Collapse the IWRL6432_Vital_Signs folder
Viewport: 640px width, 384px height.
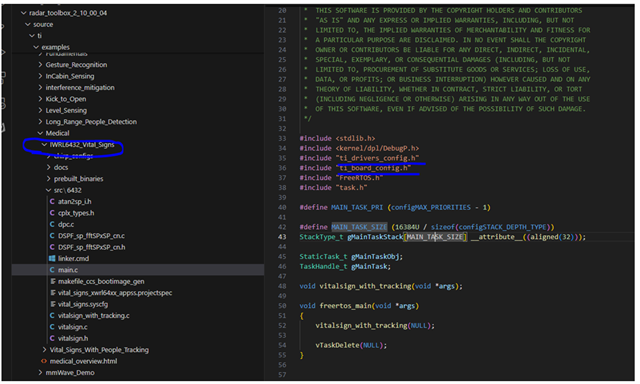click(x=44, y=145)
